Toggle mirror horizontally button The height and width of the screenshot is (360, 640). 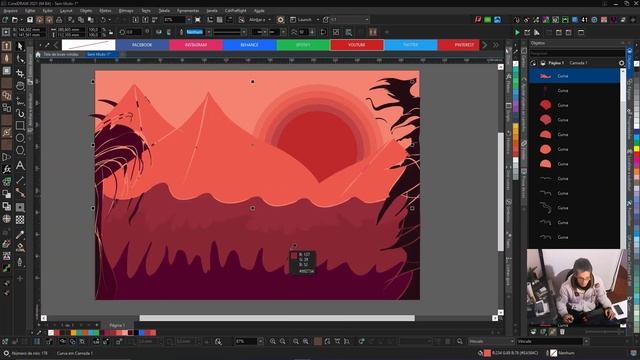click(159, 32)
